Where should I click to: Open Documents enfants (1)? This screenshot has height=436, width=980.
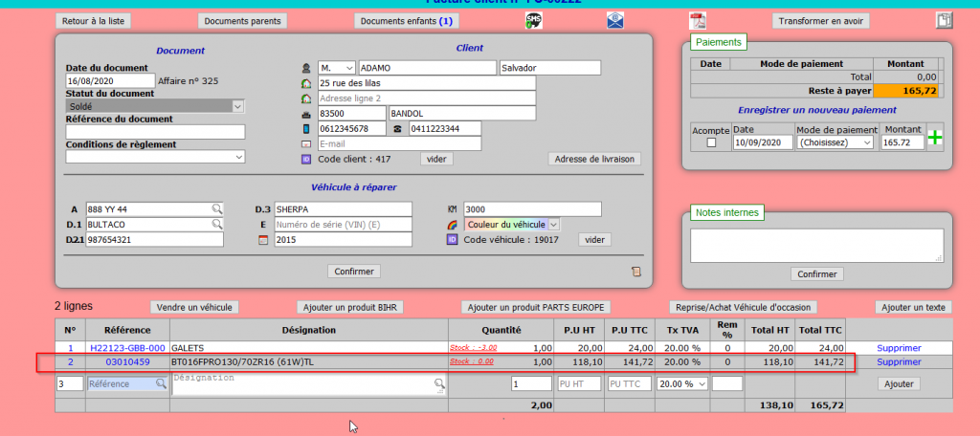point(407,21)
